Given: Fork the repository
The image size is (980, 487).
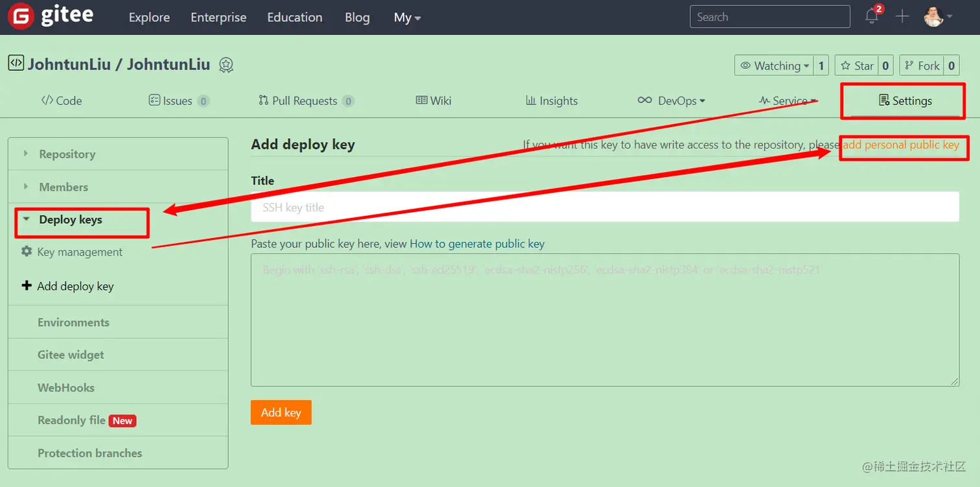Looking at the screenshot, I should [x=922, y=65].
